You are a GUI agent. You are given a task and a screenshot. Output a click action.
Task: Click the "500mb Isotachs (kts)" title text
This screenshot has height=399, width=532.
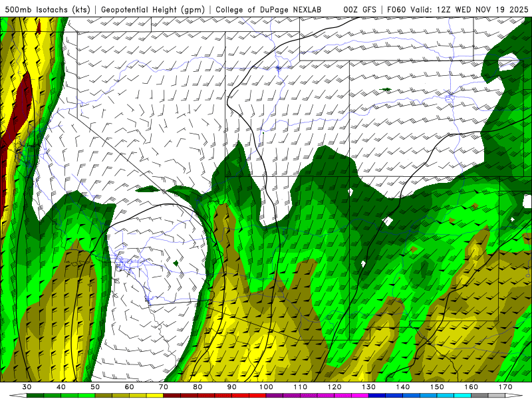point(47,9)
